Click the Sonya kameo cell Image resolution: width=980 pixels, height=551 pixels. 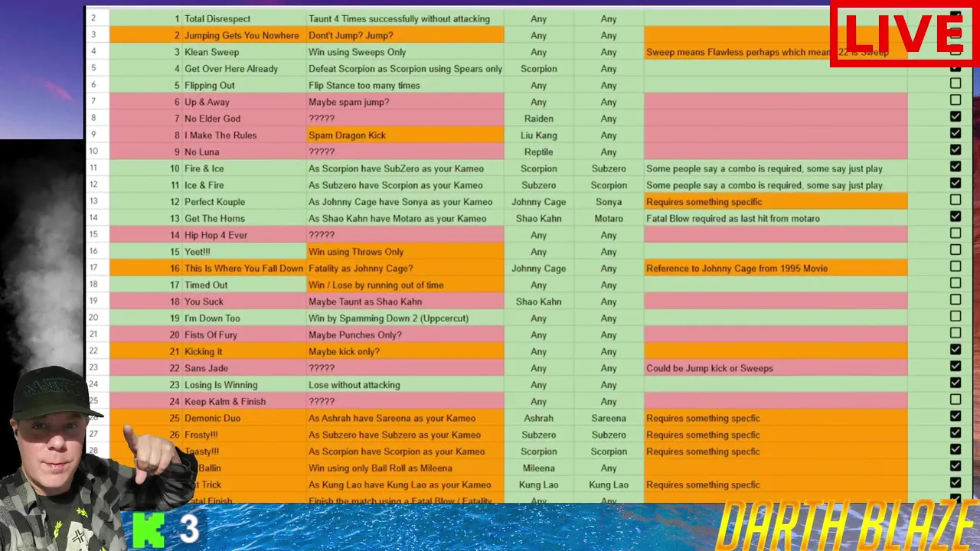[609, 202]
